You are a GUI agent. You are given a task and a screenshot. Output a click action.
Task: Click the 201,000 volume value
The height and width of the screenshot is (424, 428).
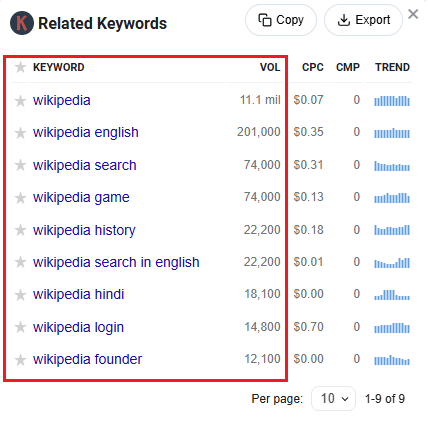(259, 132)
